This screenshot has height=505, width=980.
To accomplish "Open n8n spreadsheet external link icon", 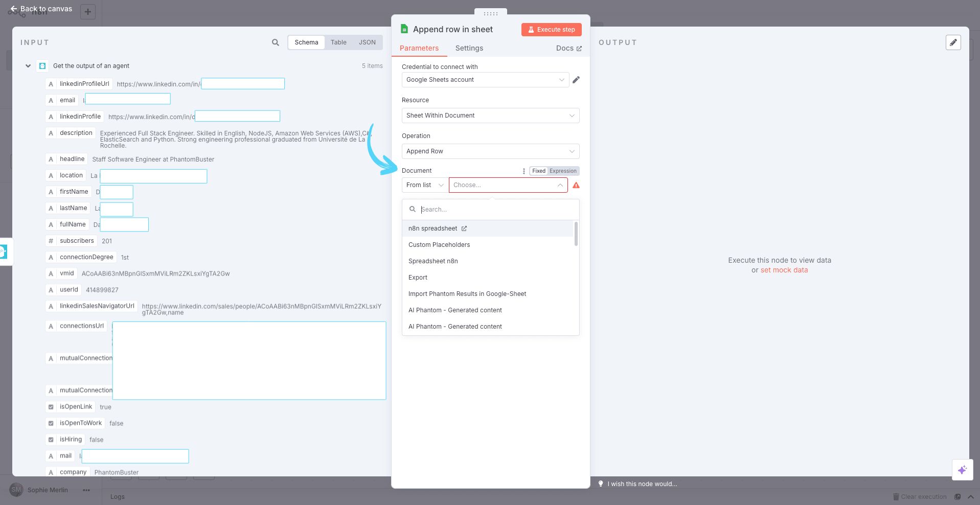I will click(464, 228).
